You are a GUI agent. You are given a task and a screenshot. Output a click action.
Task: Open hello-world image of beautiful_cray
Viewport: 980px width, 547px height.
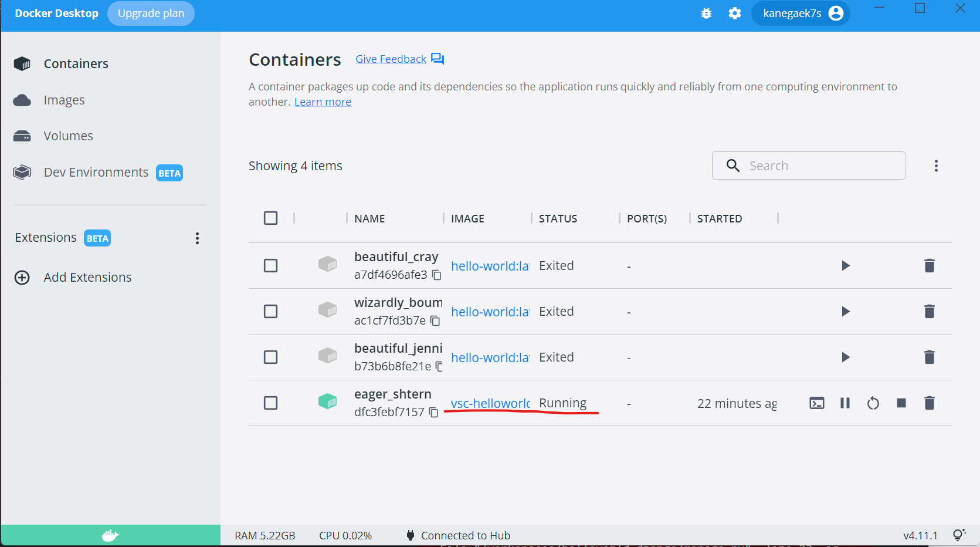[x=490, y=266]
